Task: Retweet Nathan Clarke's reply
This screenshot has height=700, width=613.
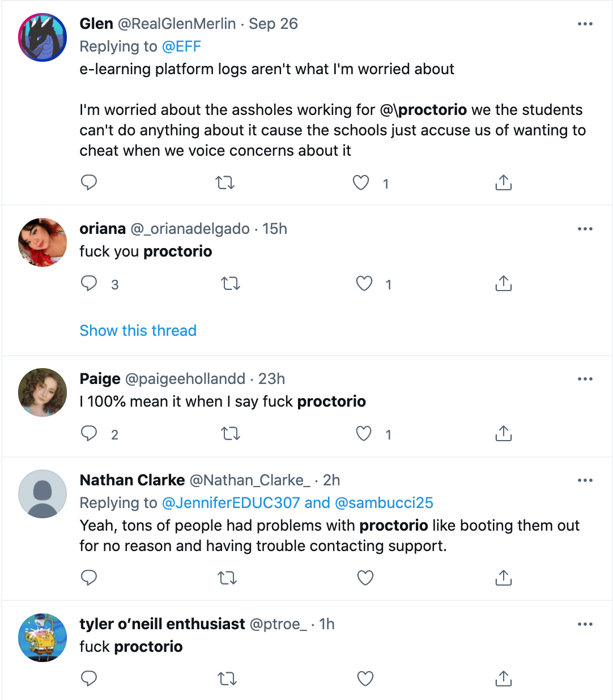Action: pyautogui.click(x=227, y=578)
